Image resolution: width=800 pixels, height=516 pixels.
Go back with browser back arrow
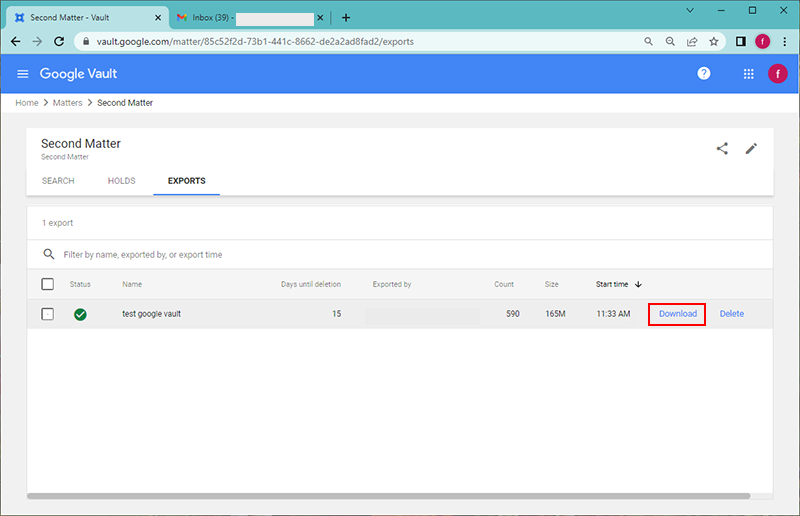(x=16, y=41)
